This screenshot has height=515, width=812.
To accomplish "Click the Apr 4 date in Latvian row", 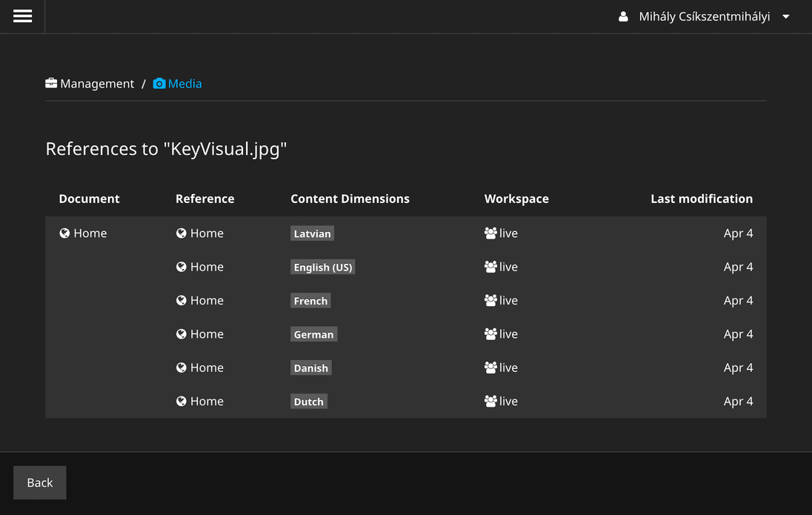I will pos(739,233).
